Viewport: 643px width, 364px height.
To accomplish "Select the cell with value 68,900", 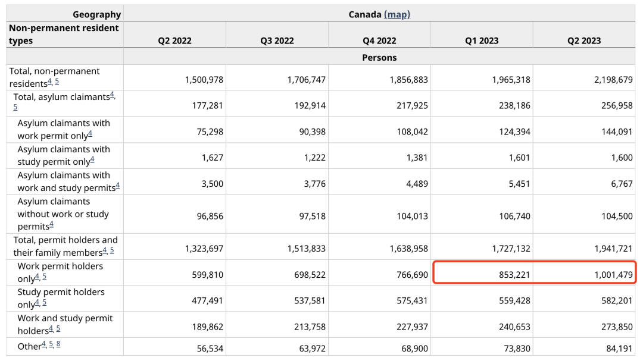I will click(x=379, y=346).
